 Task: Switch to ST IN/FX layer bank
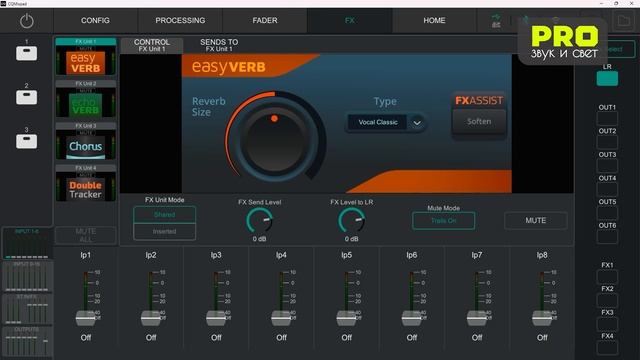click(27, 309)
